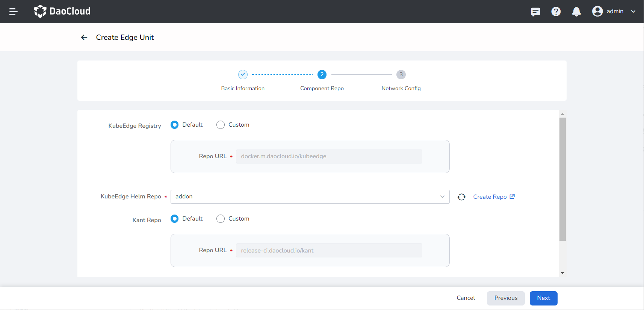Click the admin user avatar icon

point(597,11)
